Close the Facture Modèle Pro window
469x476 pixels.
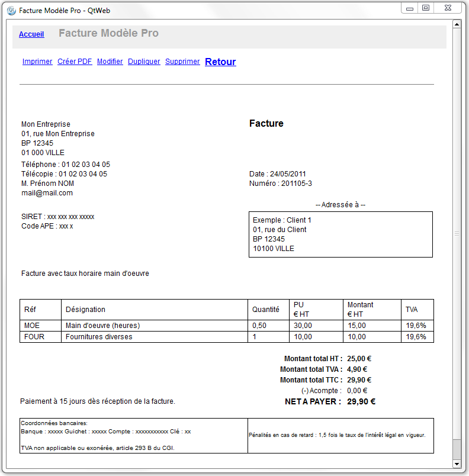pyautogui.click(x=448, y=8)
